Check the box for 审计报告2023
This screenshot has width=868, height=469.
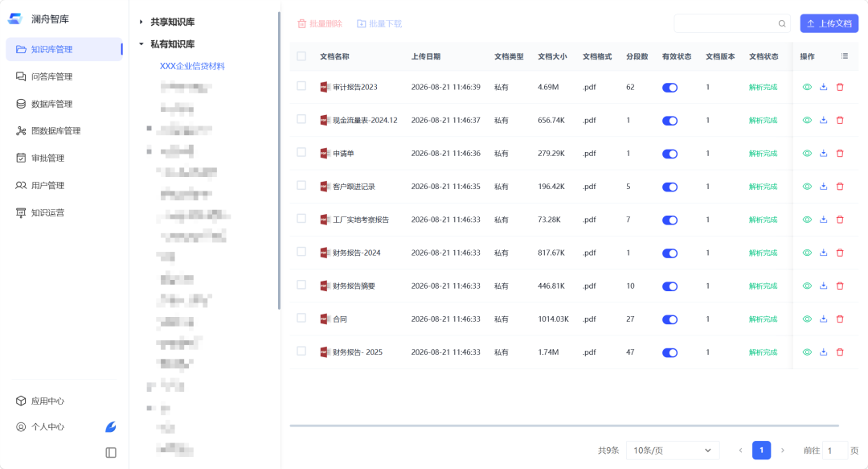point(301,86)
